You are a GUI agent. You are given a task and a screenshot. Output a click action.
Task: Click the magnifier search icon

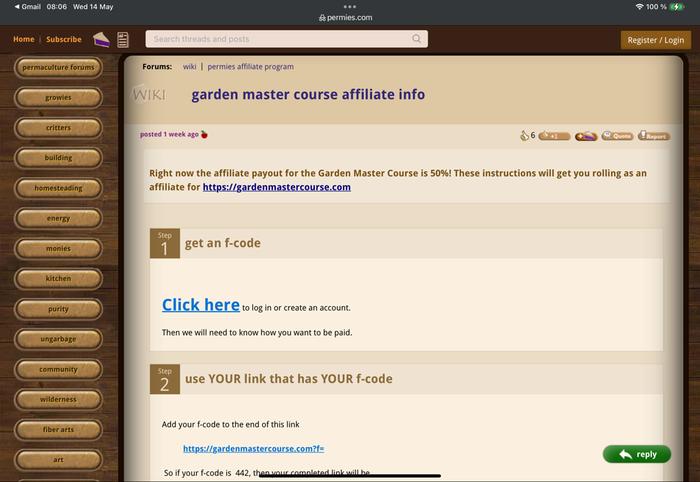tap(417, 39)
